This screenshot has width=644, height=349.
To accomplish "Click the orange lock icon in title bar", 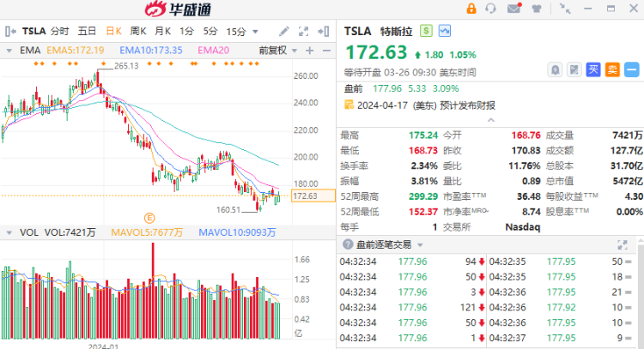I will [471, 9].
